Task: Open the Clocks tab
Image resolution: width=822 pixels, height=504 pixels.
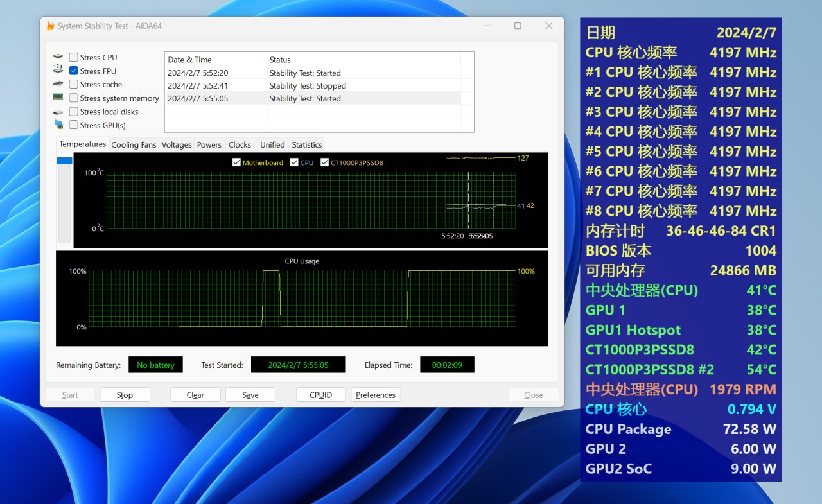Action: pyautogui.click(x=240, y=145)
